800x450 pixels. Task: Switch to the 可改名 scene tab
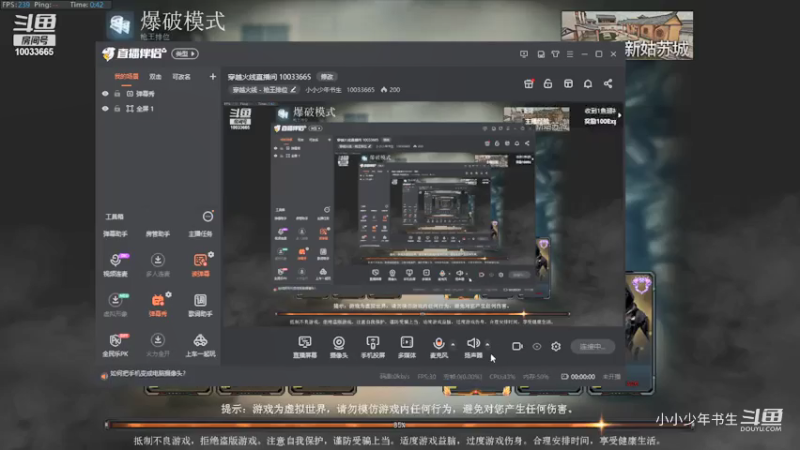click(181, 77)
